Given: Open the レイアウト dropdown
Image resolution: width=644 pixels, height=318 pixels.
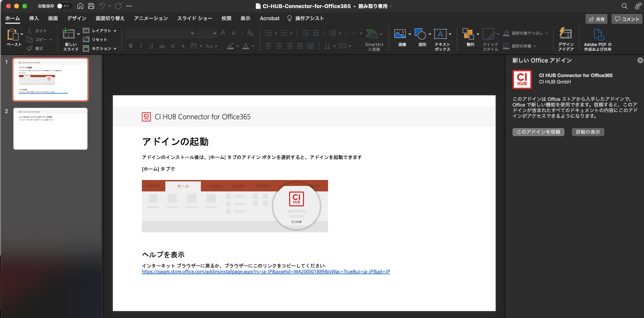Looking at the screenshot, I should (x=100, y=30).
